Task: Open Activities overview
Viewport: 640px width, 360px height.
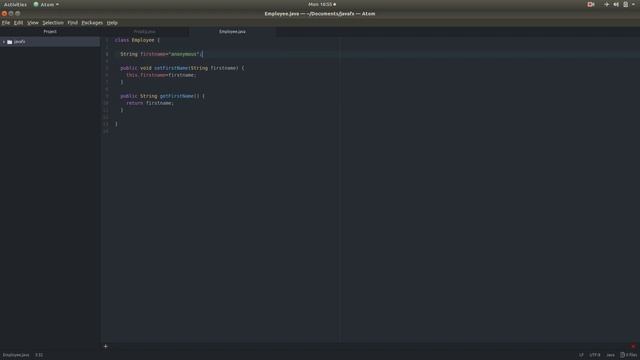Action: (x=15, y=4)
